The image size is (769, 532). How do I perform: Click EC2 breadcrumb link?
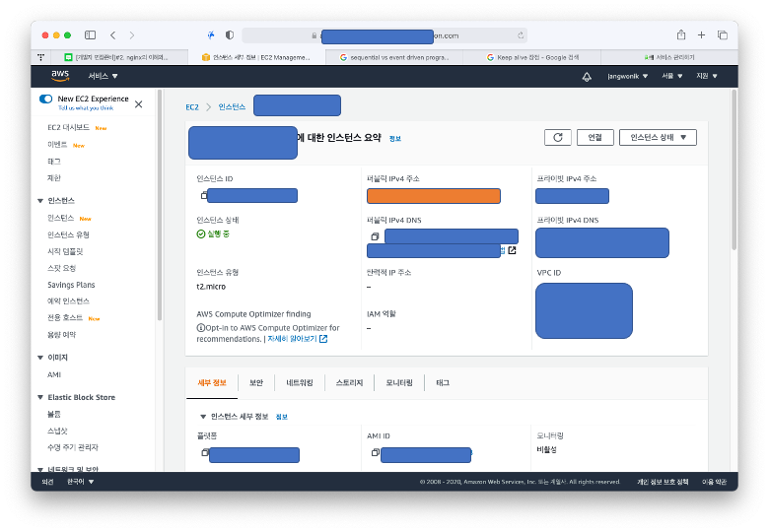pos(192,107)
